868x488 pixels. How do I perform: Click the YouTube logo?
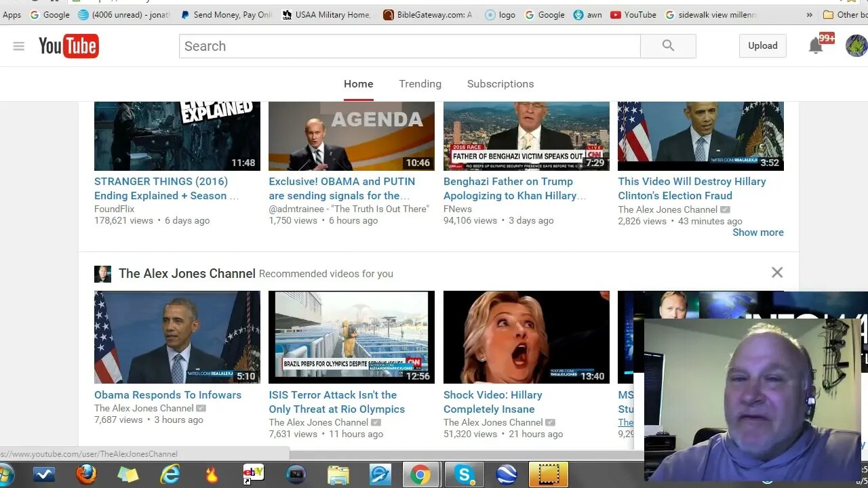(x=68, y=46)
